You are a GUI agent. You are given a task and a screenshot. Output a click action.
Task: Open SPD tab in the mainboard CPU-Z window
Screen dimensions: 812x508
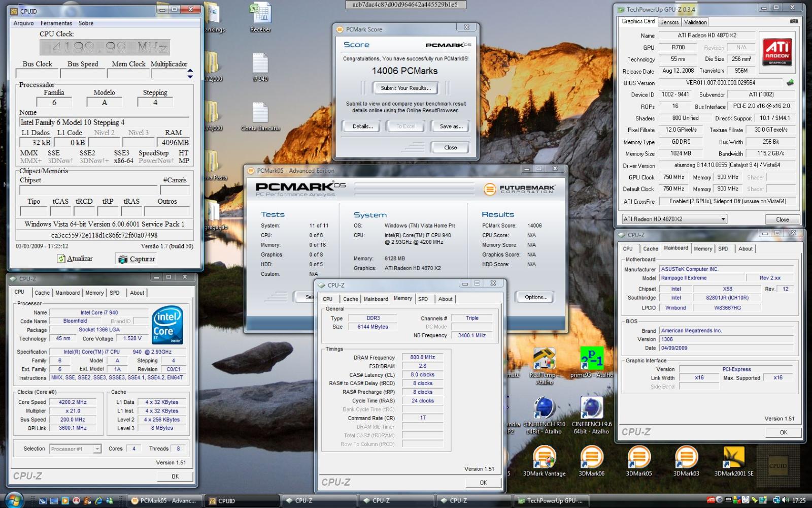click(723, 248)
